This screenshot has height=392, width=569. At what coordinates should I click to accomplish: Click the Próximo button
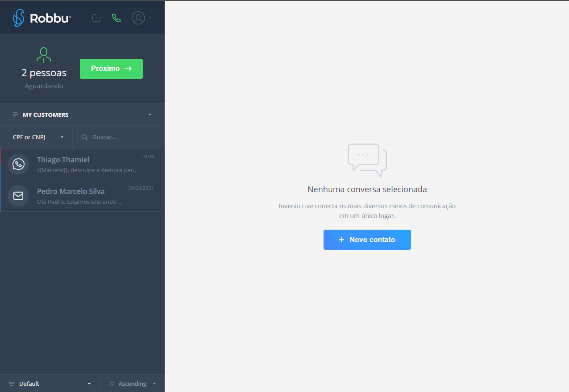click(111, 69)
